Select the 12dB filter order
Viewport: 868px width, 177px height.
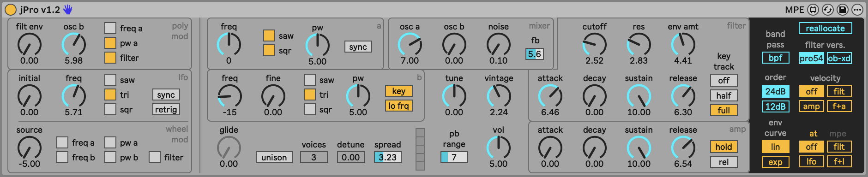(775, 106)
